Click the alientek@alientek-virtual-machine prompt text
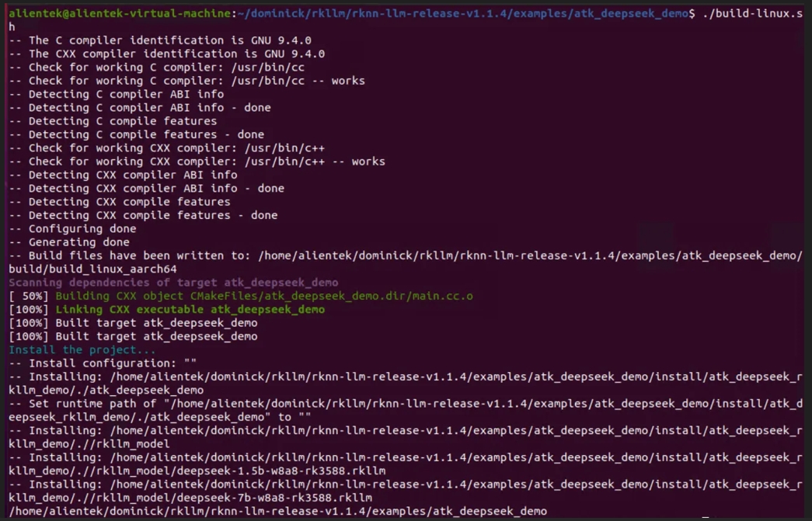 coord(120,13)
